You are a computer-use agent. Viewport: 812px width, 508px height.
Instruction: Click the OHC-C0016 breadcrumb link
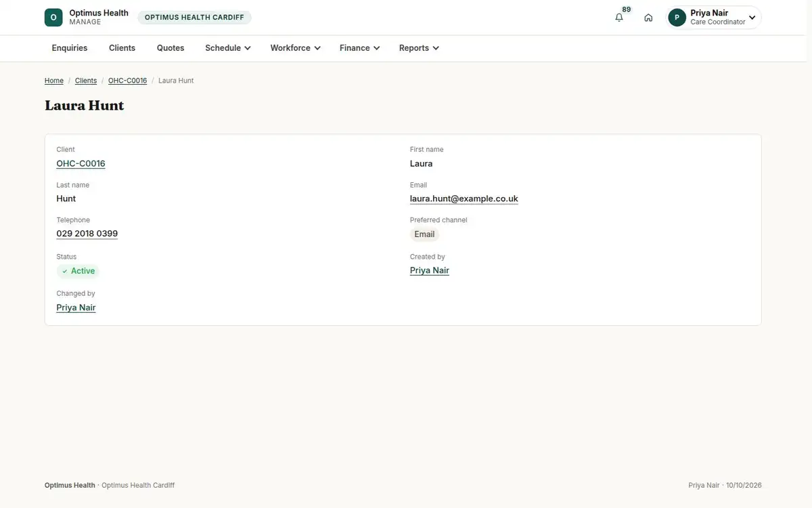tap(127, 81)
